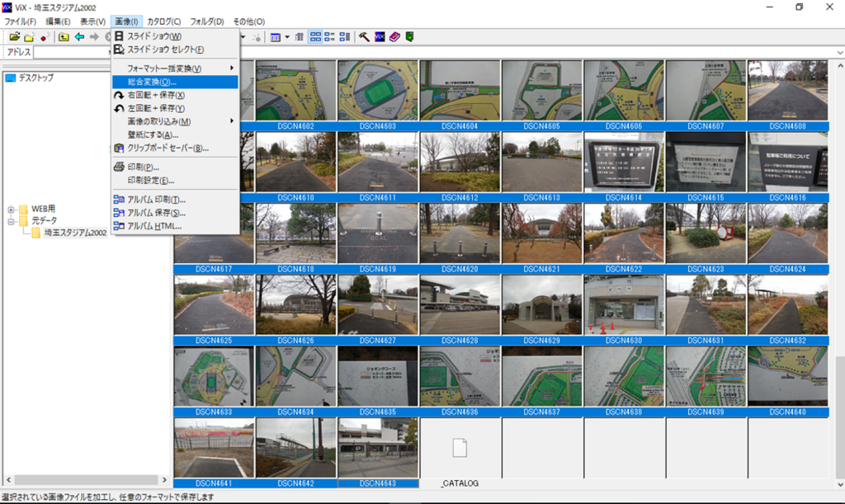
Task: Open the view mode dropdown arrow
Action: (x=286, y=37)
